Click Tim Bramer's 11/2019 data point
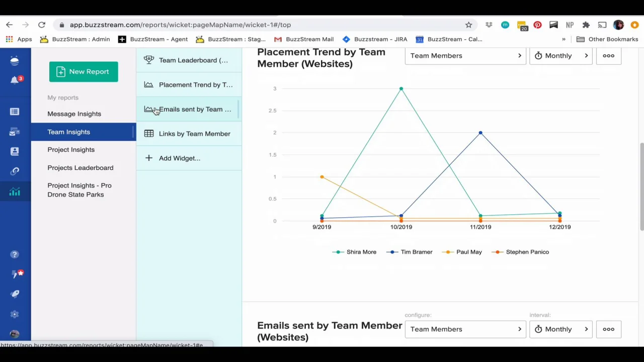This screenshot has width=644, height=362. tap(480, 133)
